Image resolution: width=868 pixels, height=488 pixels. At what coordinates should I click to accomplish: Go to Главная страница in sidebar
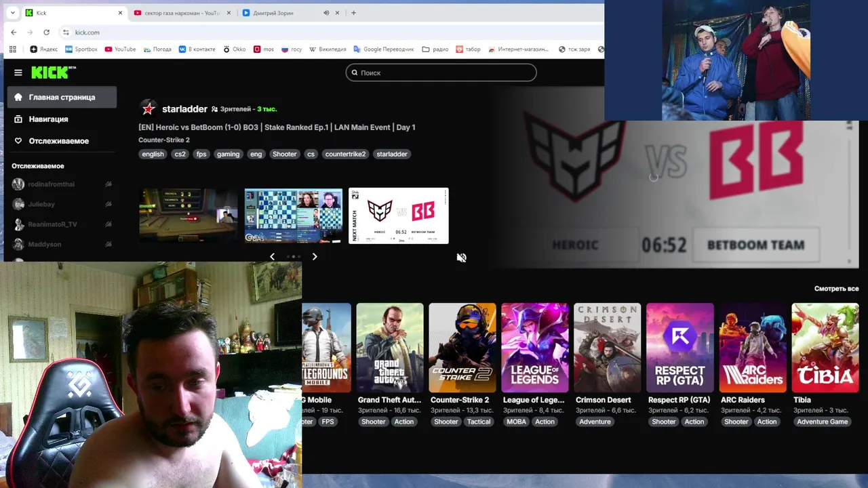62,97
